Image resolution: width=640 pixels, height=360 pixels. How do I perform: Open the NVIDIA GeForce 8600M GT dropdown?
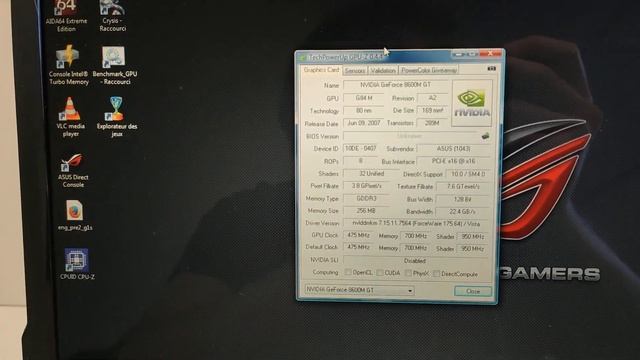(x=360, y=290)
